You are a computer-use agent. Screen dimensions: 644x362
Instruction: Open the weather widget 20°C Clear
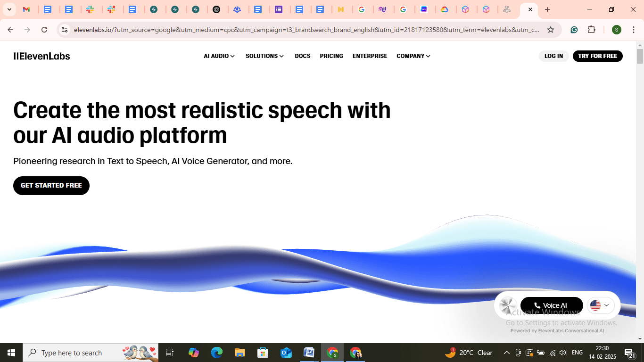469,353
